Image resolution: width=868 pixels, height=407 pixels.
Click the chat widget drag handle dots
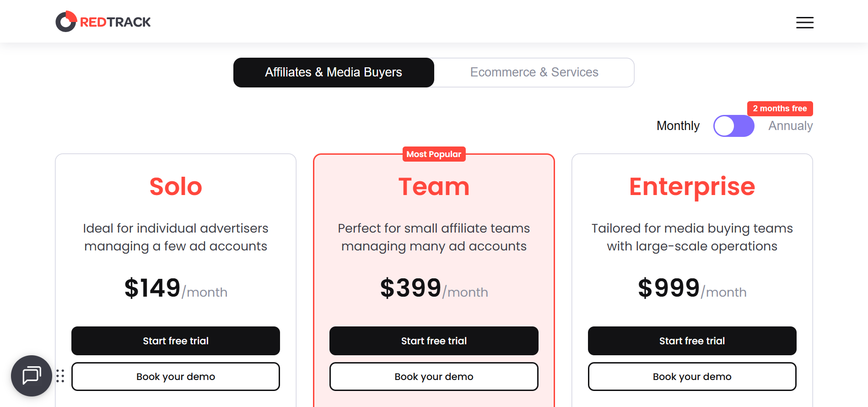tap(60, 376)
